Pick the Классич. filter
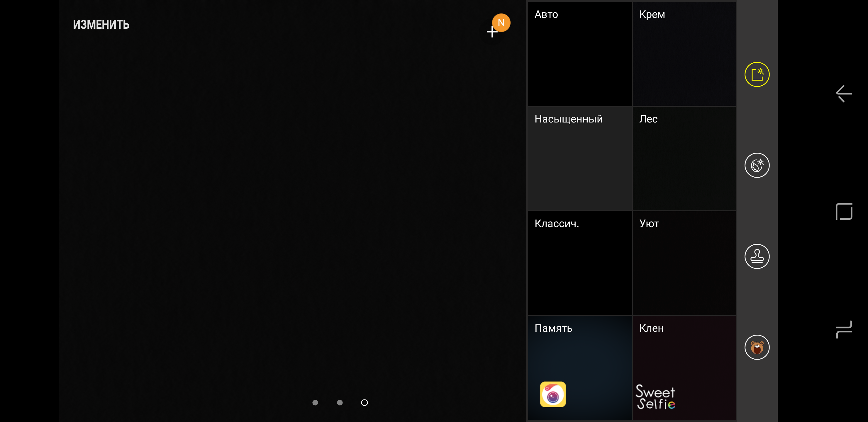 [579, 263]
